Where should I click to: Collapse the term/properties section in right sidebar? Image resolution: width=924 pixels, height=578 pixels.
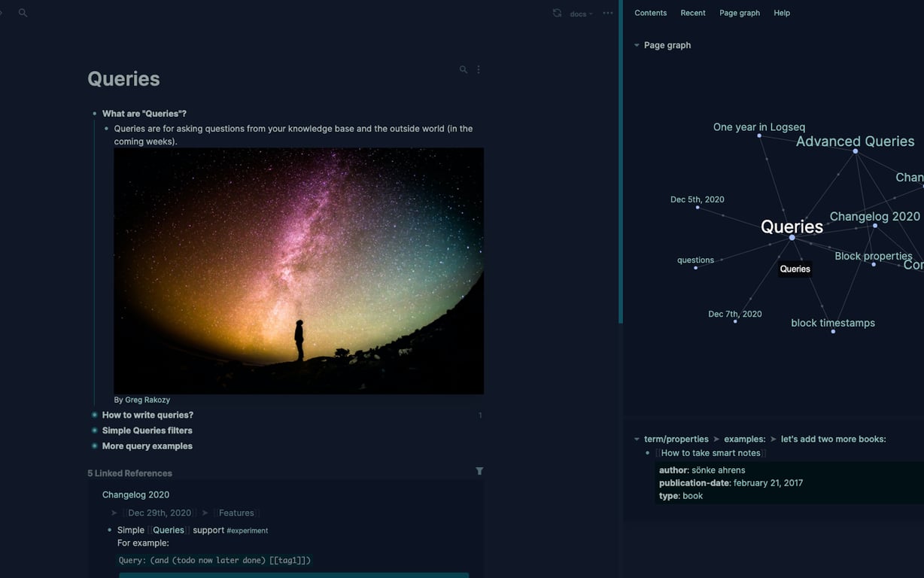point(637,438)
